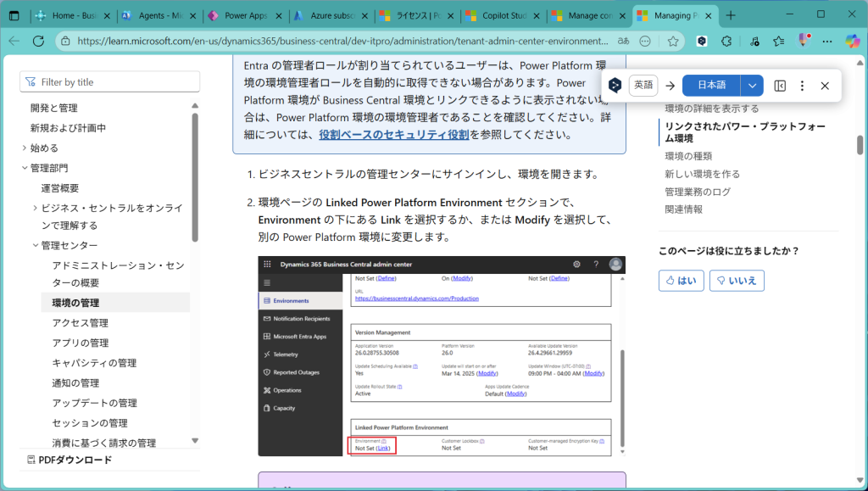The image size is (868, 491).
Task: Click the PDFダウンロード button
Action: point(70,460)
